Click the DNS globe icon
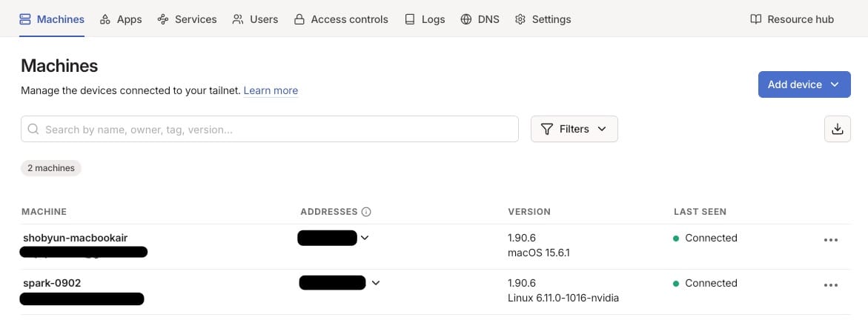The height and width of the screenshot is (320, 868). [466, 19]
